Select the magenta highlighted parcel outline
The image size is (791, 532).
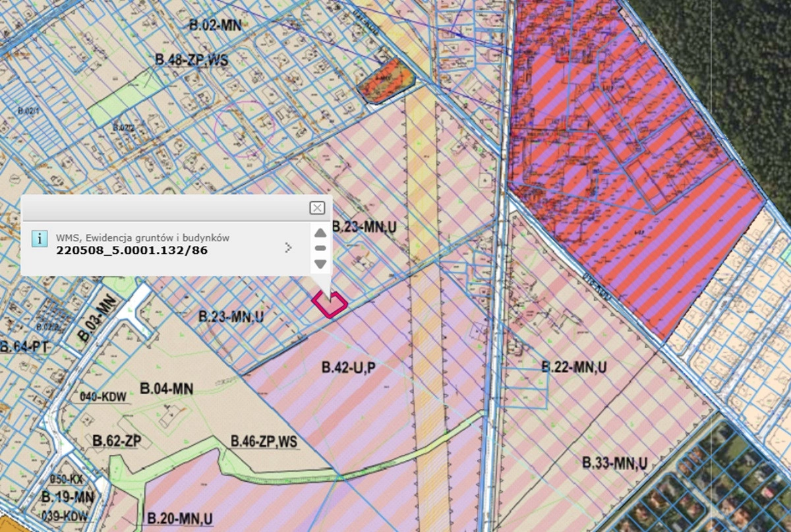point(329,305)
